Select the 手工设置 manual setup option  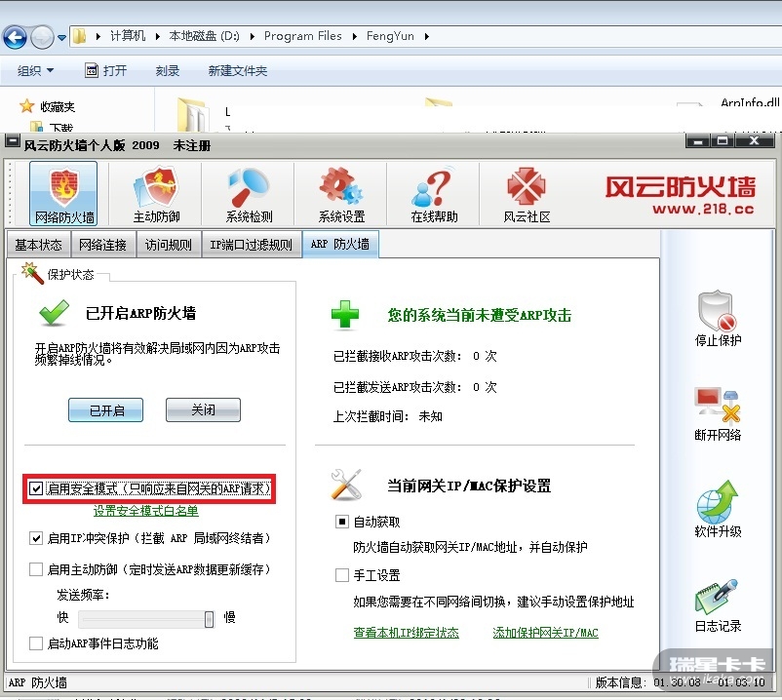[x=341, y=575]
